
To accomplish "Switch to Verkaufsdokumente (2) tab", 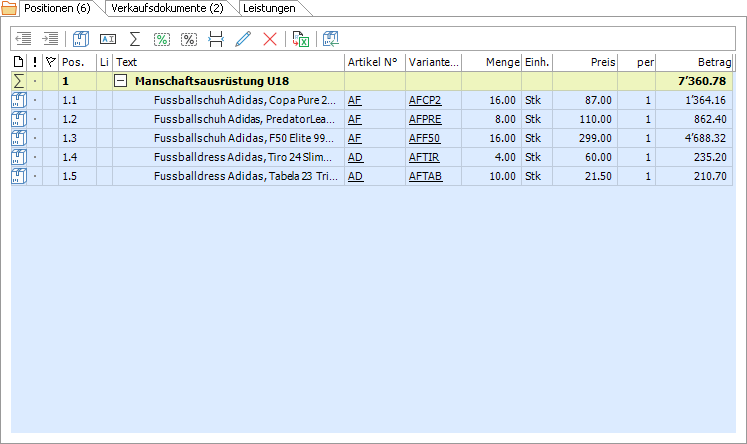I will (x=167, y=8).
